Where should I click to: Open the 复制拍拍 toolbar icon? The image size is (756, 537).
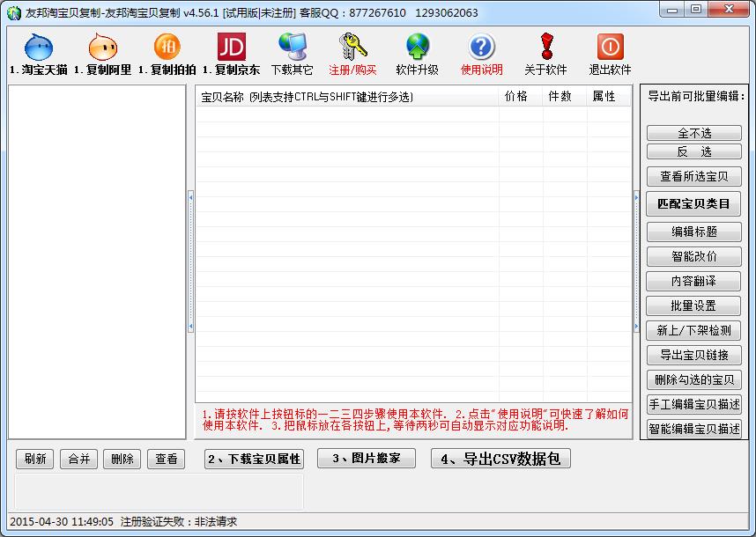167,48
